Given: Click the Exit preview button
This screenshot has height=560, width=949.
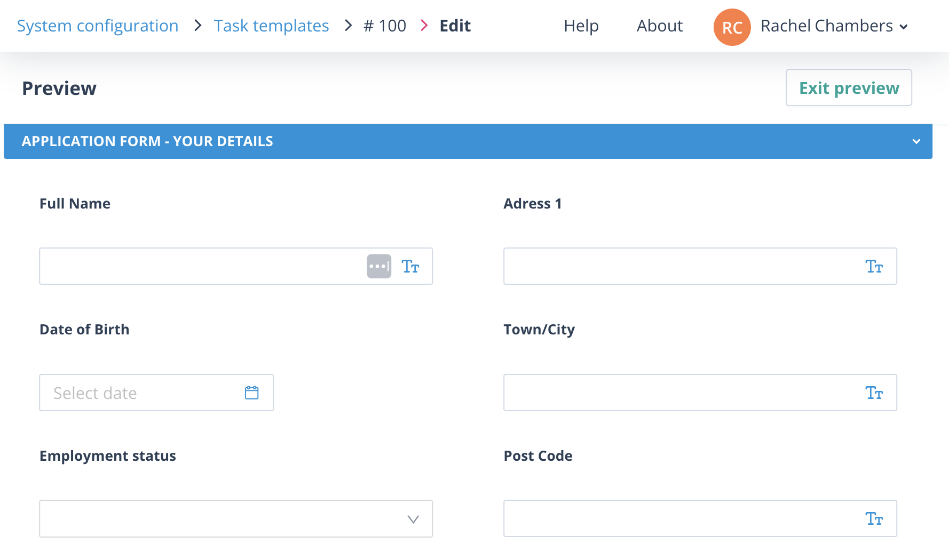Looking at the screenshot, I should tap(849, 87).
